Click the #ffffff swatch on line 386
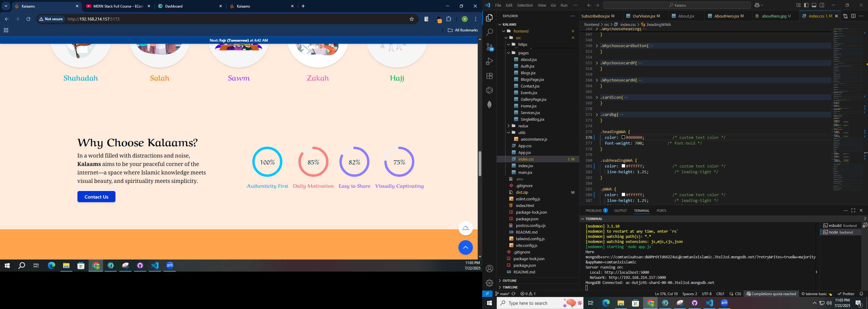Viewport: 868px width, 309px height. tap(623, 195)
